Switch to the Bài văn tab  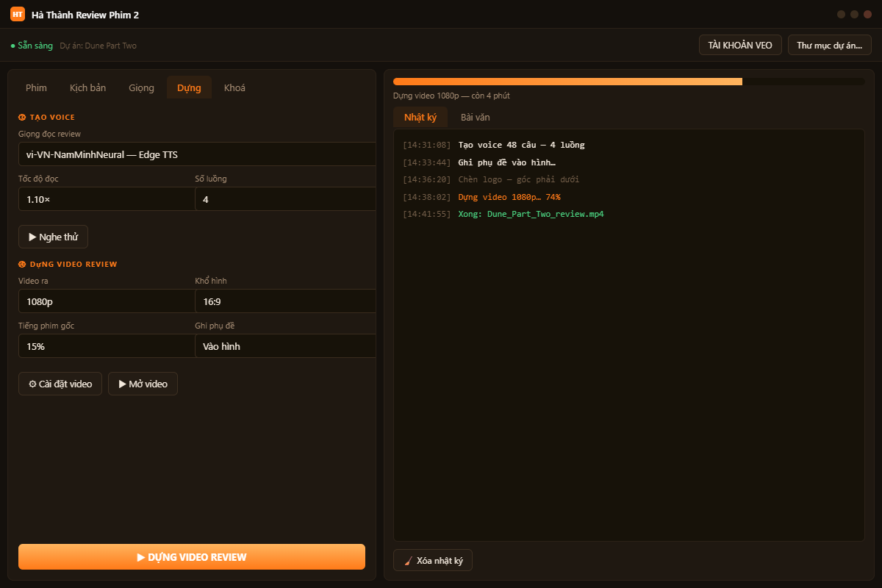point(475,117)
